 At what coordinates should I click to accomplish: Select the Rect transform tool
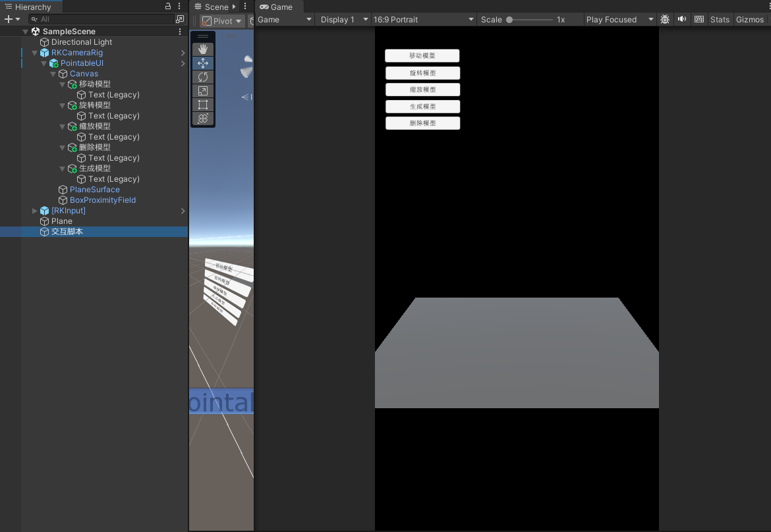coord(202,105)
